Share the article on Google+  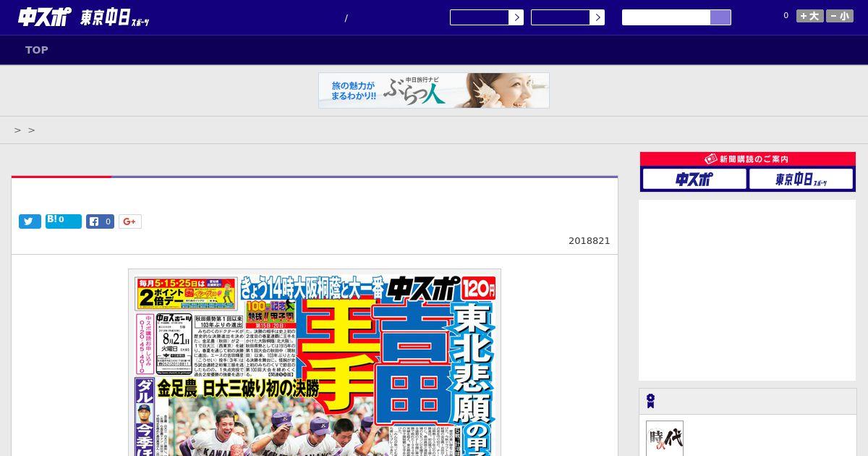[130, 221]
